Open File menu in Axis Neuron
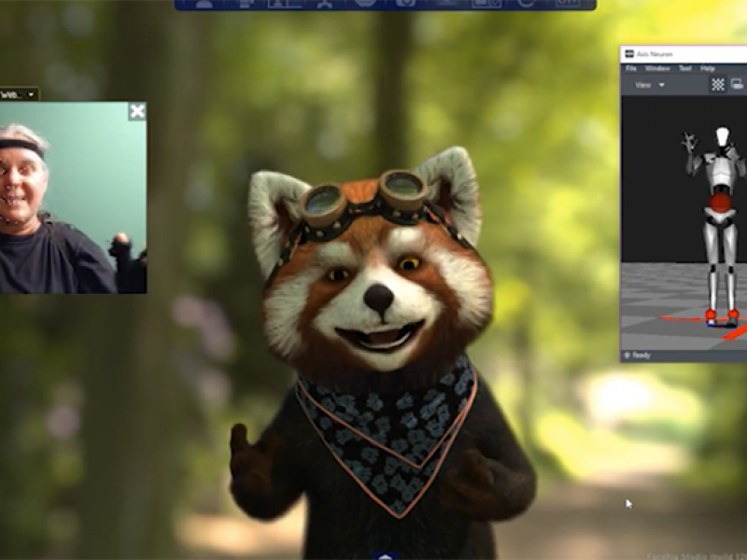 631,68
